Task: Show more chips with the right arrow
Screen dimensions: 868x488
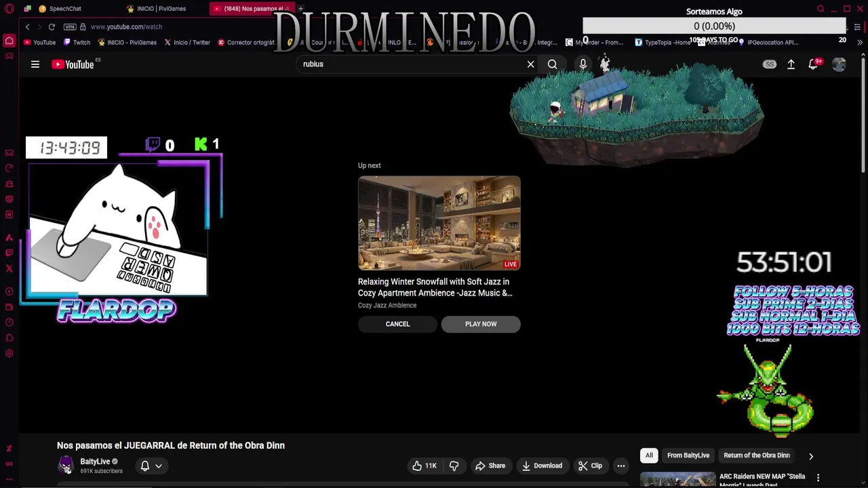Action: click(811, 456)
